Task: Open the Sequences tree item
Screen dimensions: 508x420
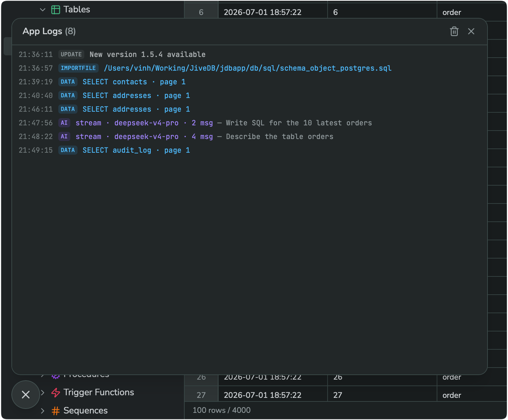Action: (85, 411)
